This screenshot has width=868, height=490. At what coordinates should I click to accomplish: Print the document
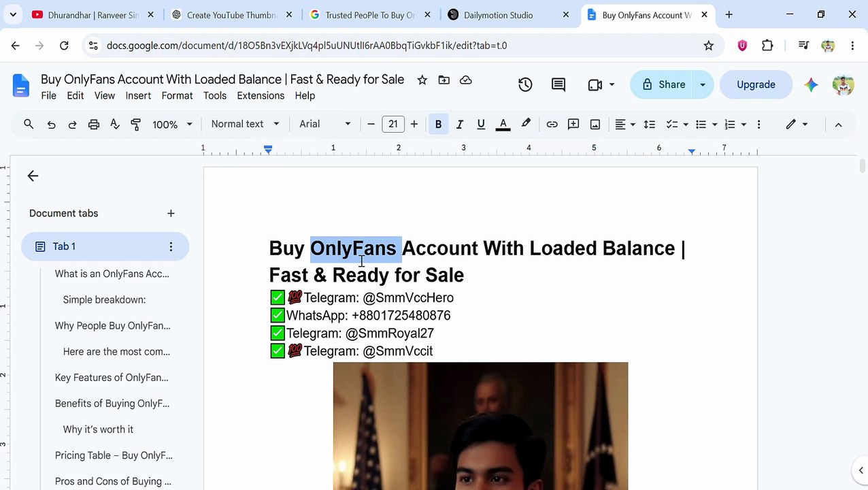[x=94, y=124]
